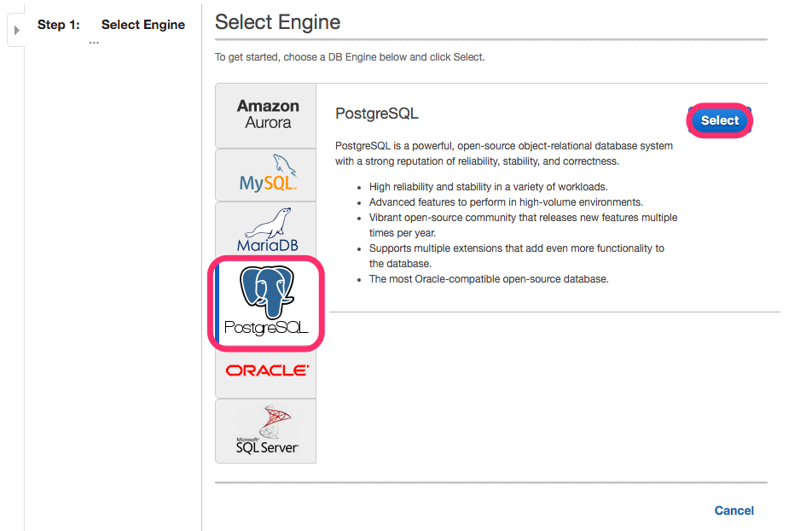Select the PostgreSQL elephant logo engine

266,303
